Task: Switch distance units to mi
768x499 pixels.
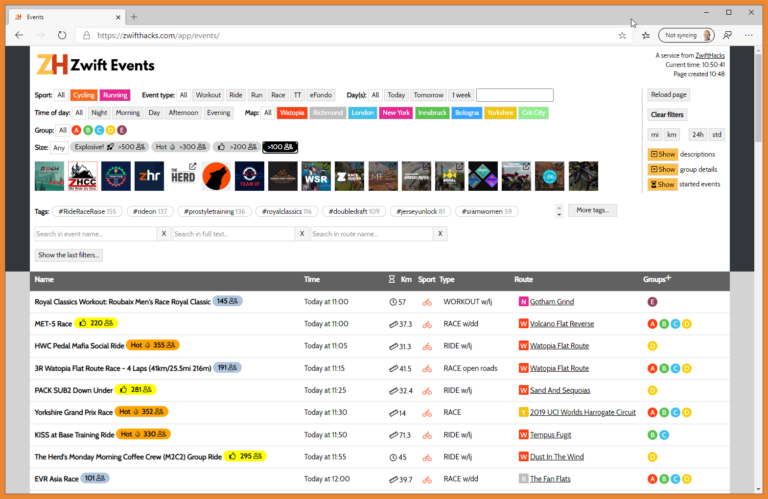Action: pyautogui.click(x=655, y=135)
